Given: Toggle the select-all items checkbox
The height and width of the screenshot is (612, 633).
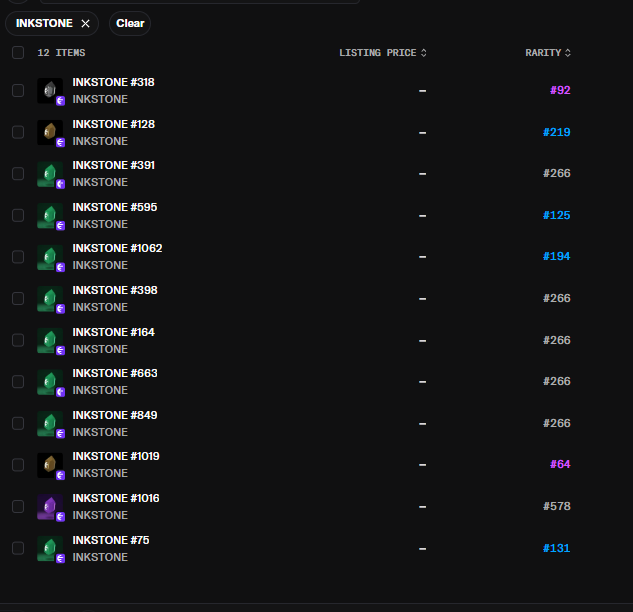Looking at the screenshot, I should [18, 52].
